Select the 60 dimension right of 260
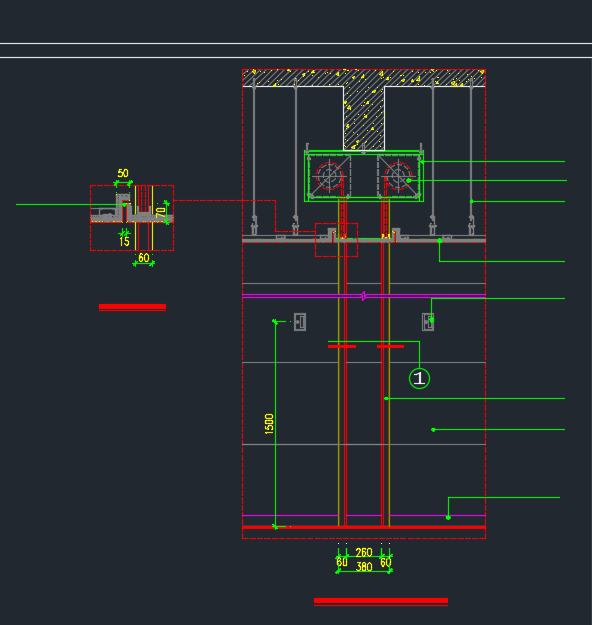This screenshot has height=625, width=592. pos(385,562)
